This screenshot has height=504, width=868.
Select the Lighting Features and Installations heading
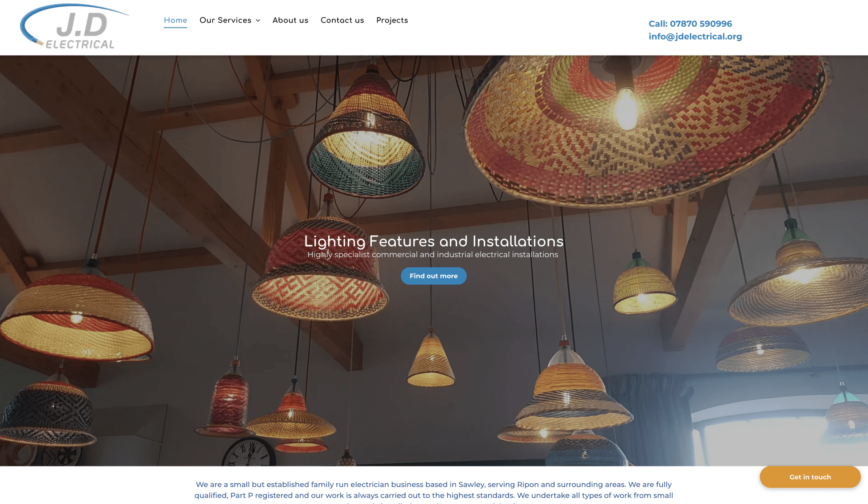(434, 241)
